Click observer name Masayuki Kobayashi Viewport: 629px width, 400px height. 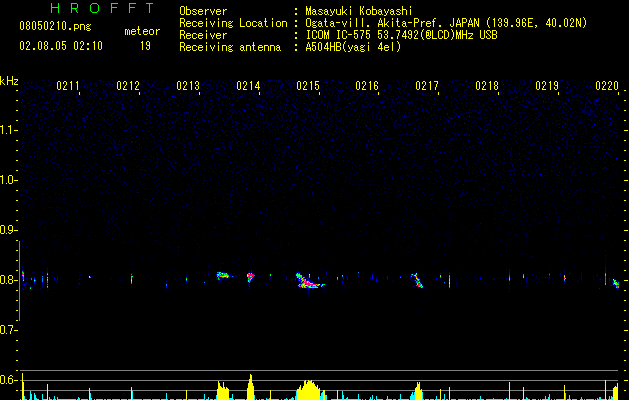coord(359,11)
